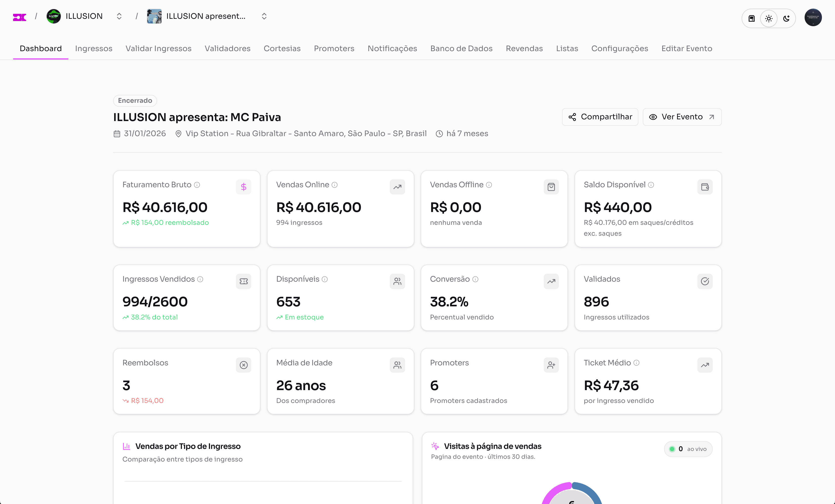Open the user profile avatar menu
835x504 pixels.
click(813, 17)
